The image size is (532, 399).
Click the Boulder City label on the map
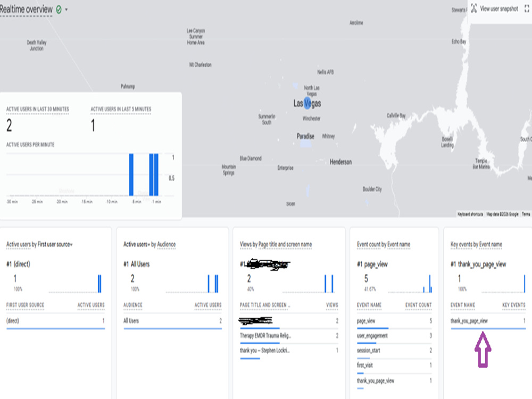coord(372,189)
